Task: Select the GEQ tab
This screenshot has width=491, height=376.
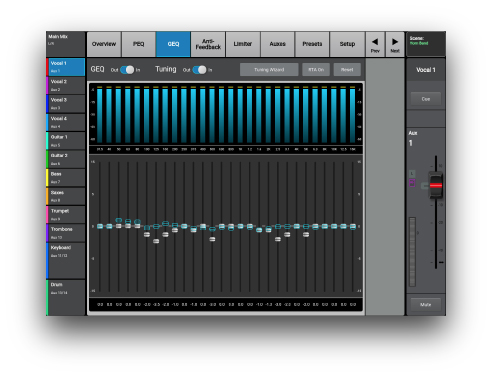Action: coord(173,44)
